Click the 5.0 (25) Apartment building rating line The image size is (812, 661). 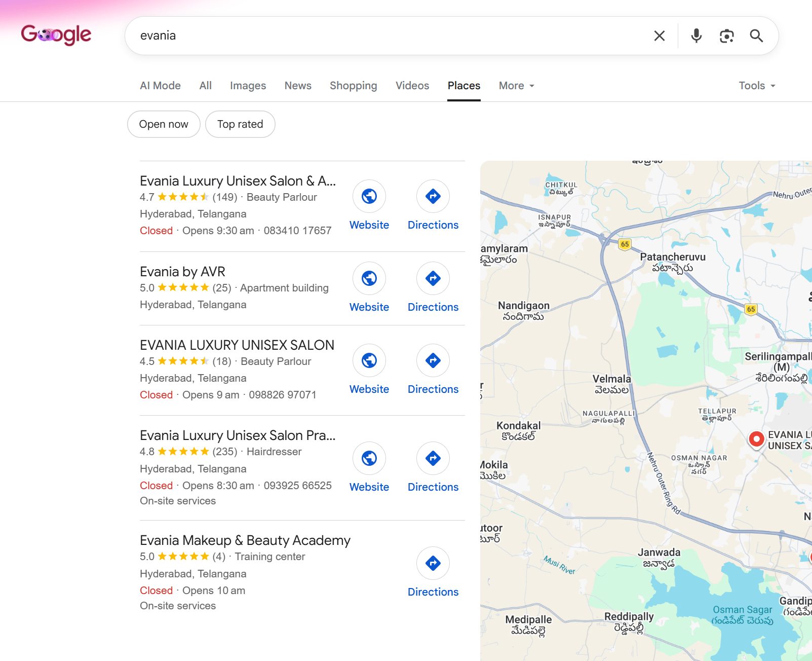click(x=234, y=288)
